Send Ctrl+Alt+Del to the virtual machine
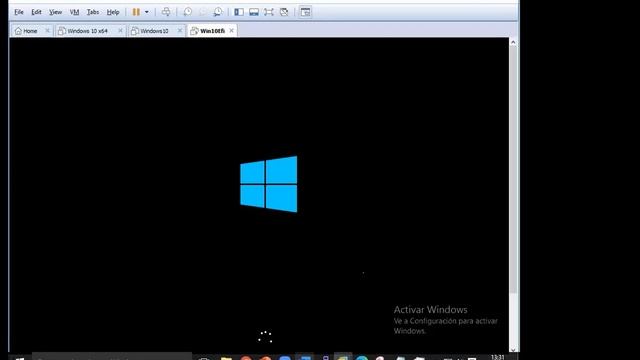This screenshot has height=360, width=640. (x=166, y=12)
